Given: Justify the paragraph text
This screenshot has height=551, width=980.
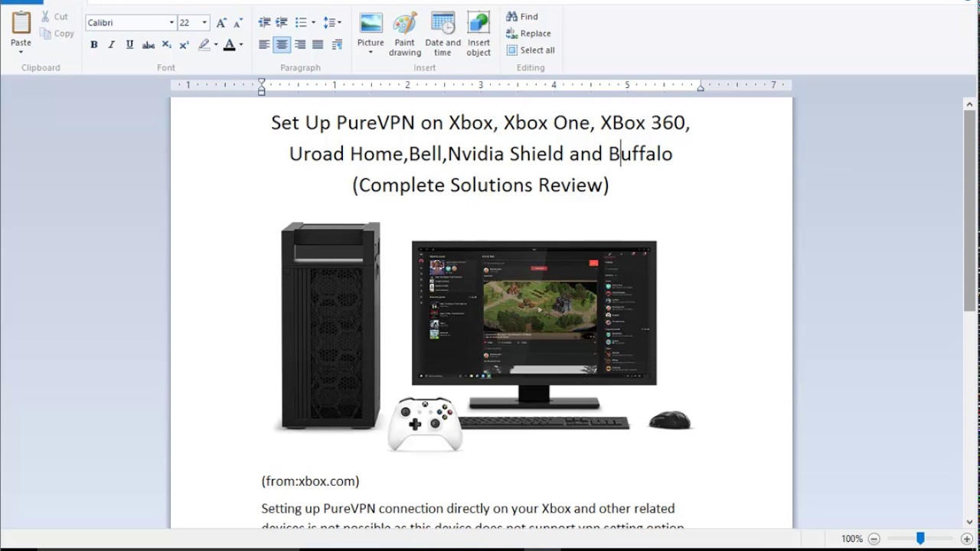Looking at the screenshot, I should 318,45.
